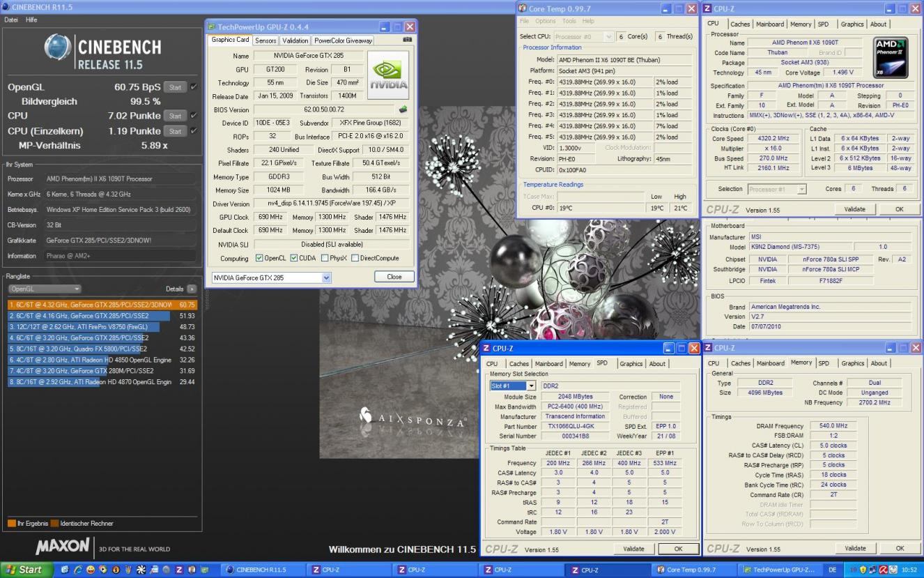This screenshot has width=924, height=578.
Task: Click OK in the SPD CPU-Z window
Action: (678, 549)
